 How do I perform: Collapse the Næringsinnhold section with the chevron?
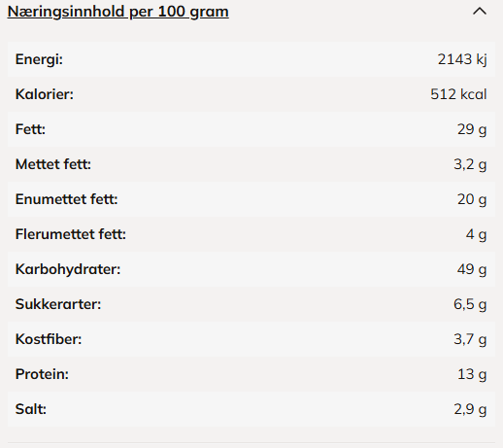480,12
